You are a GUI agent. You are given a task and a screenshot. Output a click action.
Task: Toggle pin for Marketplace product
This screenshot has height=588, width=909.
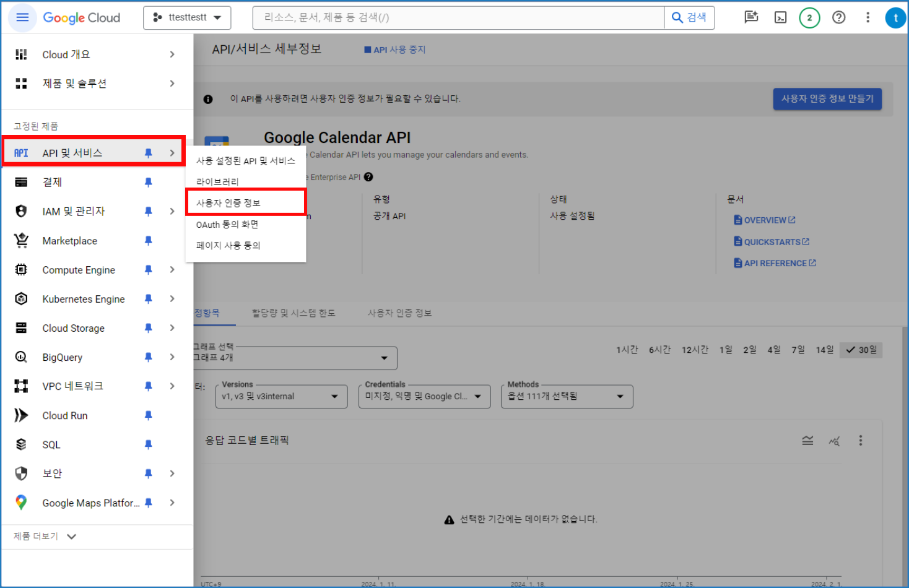(148, 241)
